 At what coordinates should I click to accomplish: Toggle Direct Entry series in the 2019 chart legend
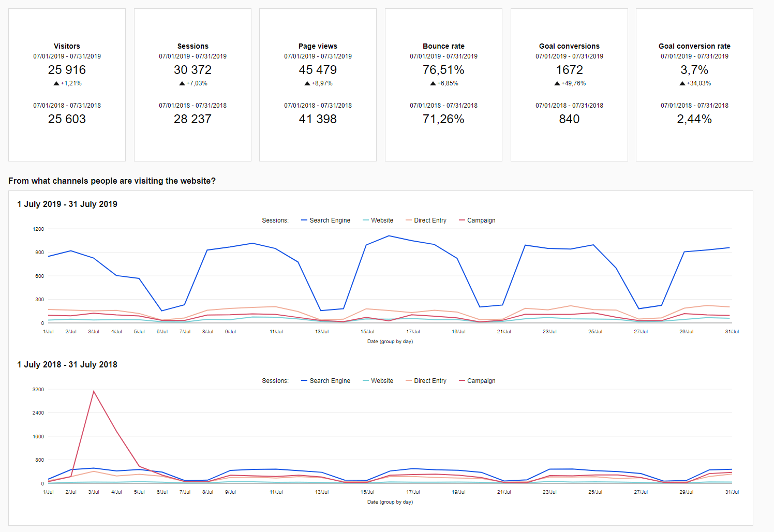[429, 220]
